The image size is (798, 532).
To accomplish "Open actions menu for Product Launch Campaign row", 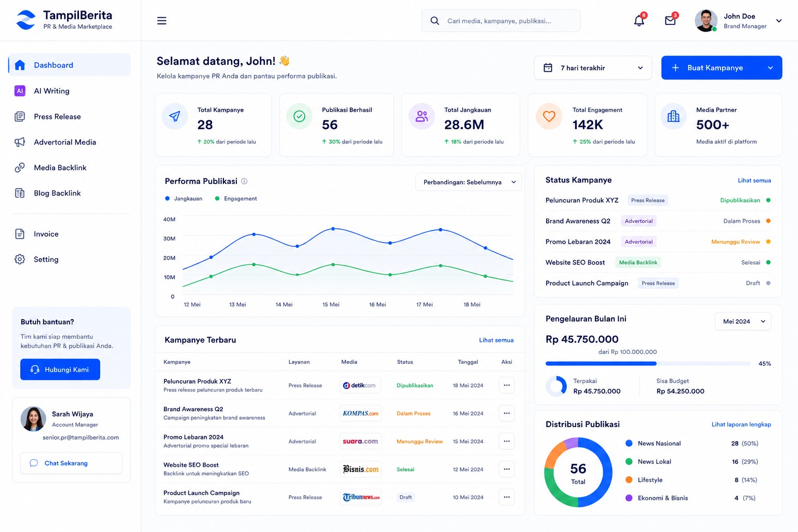I will 507,497.
